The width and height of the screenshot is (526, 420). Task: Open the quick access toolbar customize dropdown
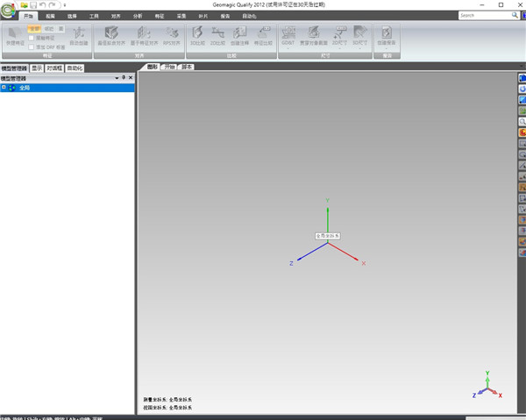[x=64, y=5]
